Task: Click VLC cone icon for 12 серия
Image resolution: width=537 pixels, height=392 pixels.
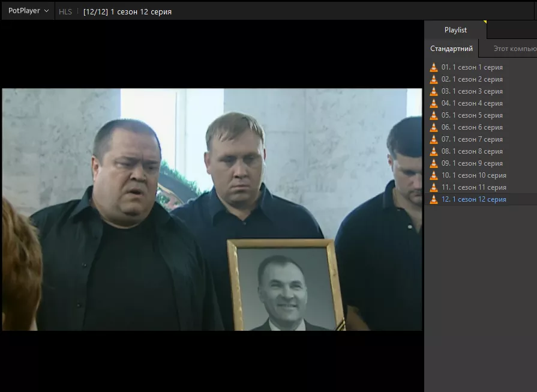Action: [434, 199]
